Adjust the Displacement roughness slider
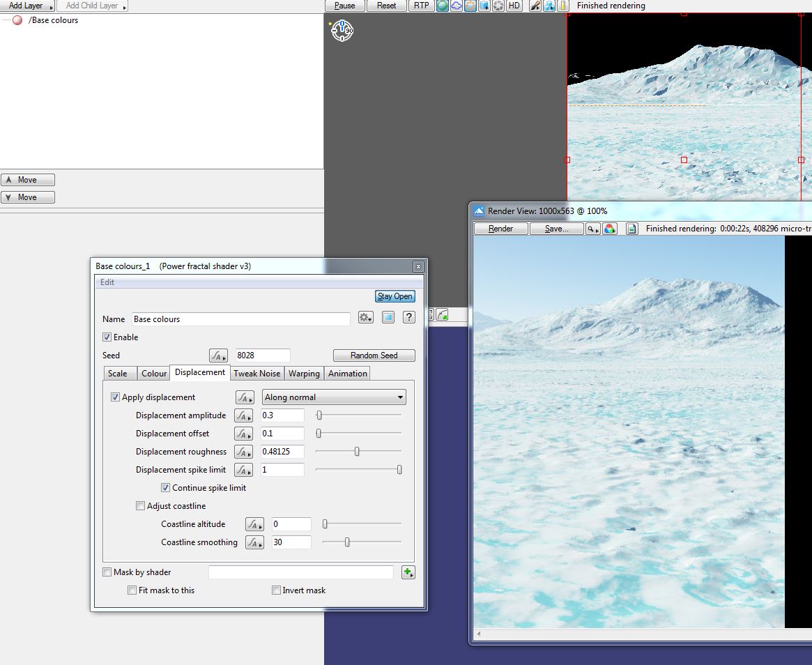 coord(357,452)
